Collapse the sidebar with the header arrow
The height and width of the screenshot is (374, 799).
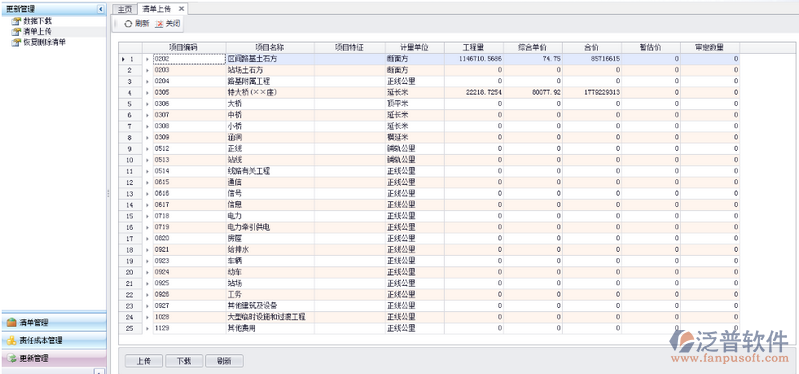tap(101, 9)
